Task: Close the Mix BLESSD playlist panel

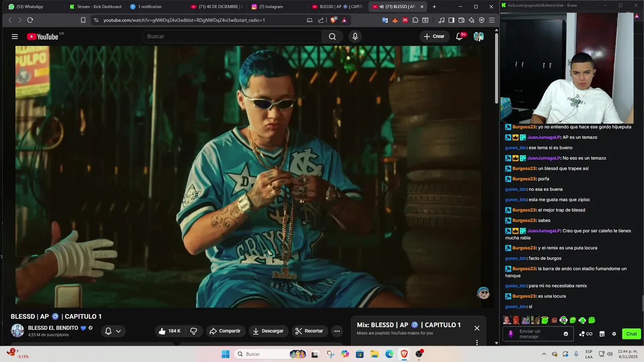Action: (477, 328)
